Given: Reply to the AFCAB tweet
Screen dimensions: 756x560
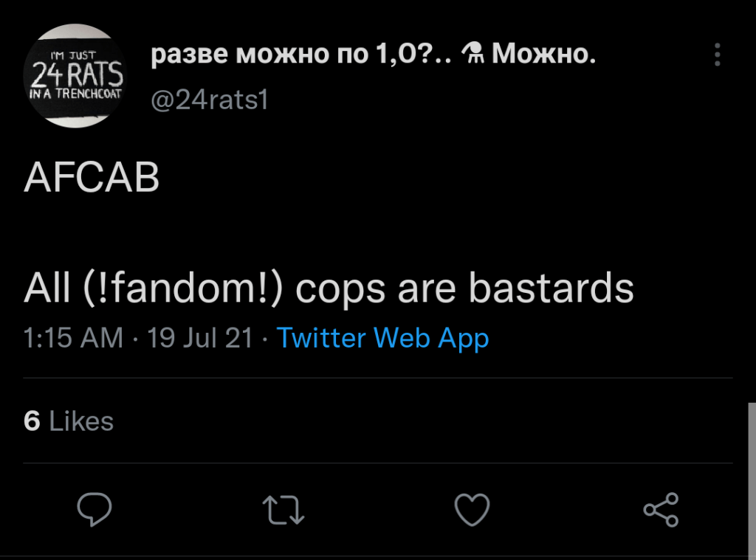Looking at the screenshot, I should (x=94, y=510).
